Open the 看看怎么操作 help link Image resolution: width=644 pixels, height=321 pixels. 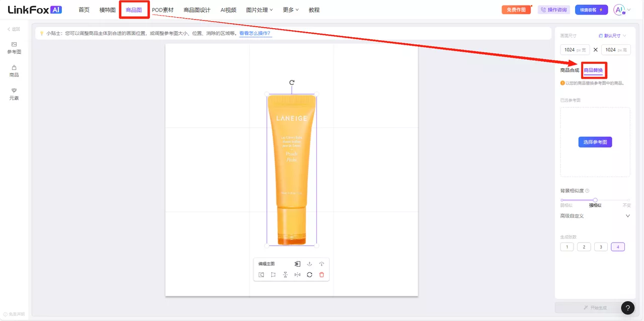coord(255,33)
